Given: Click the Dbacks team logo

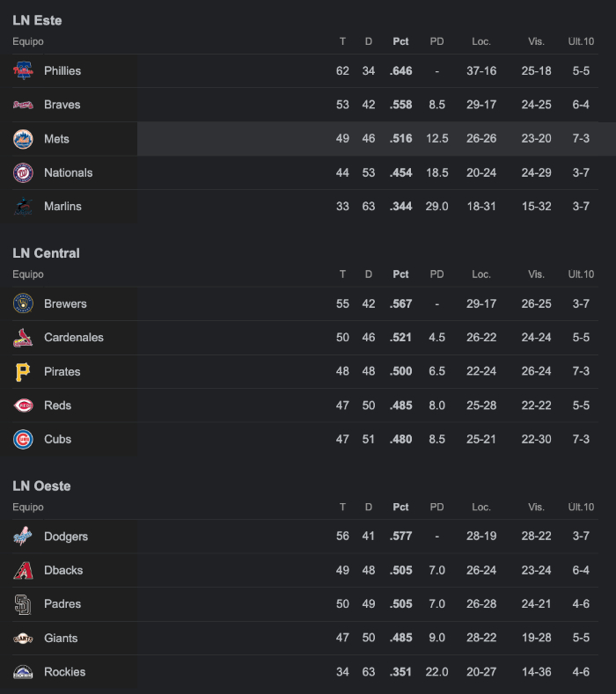Looking at the screenshot, I should 23,571.
